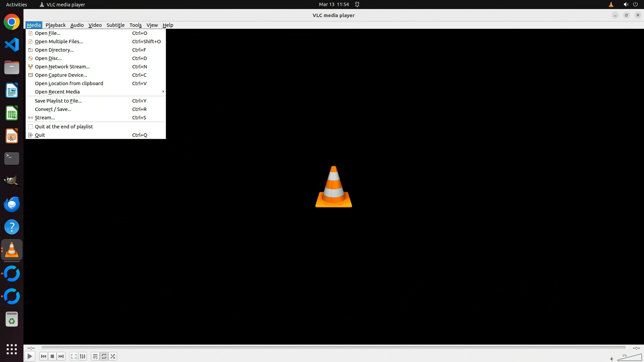Toggle fullscreen video icon
The image size is (644, 362).
point(73,356)
